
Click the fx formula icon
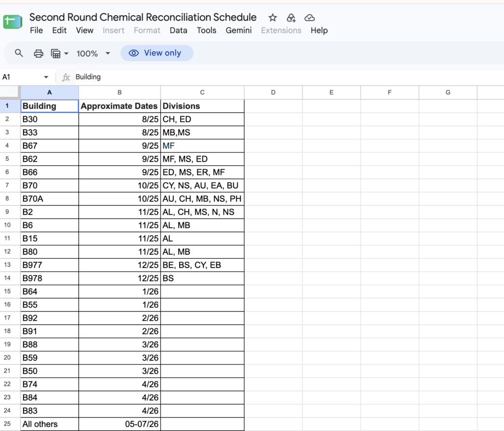[x=66, y=77]
